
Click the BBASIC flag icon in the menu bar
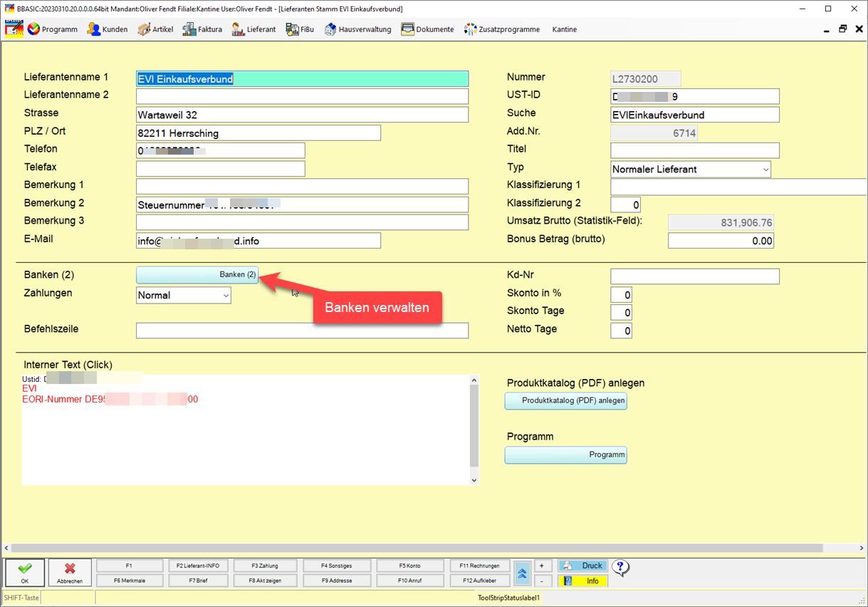(x=14, y=29)
